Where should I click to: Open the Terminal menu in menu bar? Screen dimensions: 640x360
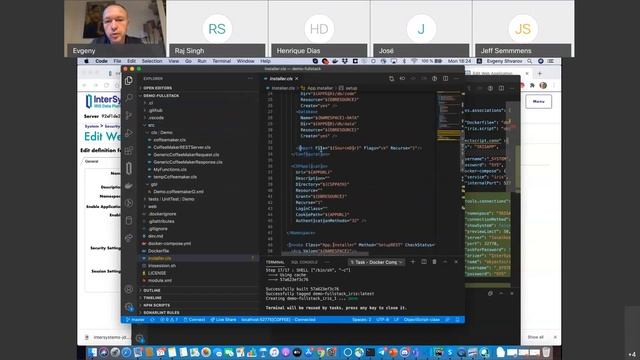pos(222,61)
